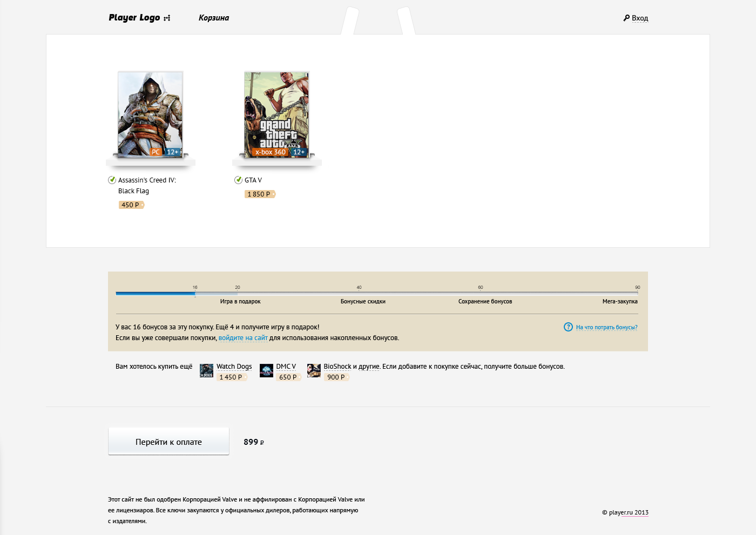Follow the войдите на сайт link
The image size is (756, 535).
point(243,338)
